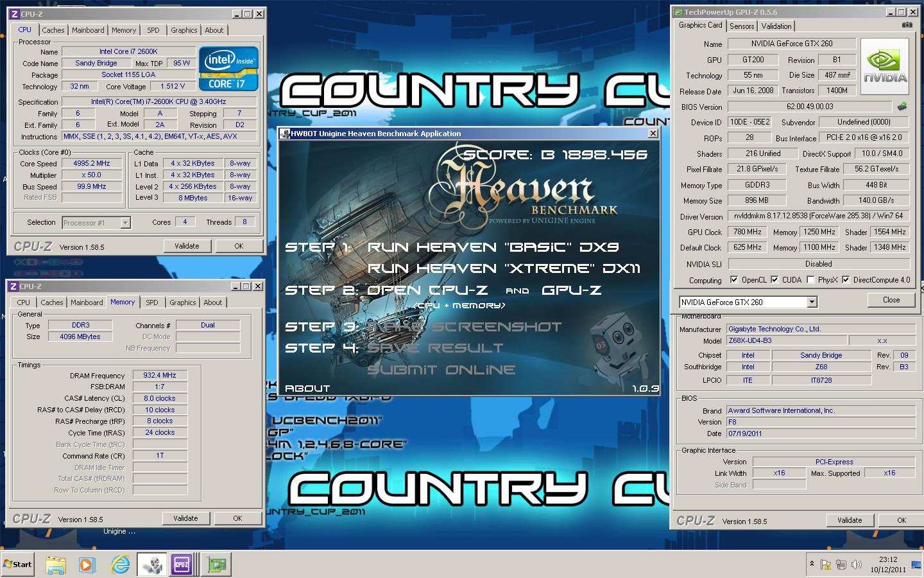
Task: Click the DRAM Frequency value 932.4 MHz
Action: 160,375
